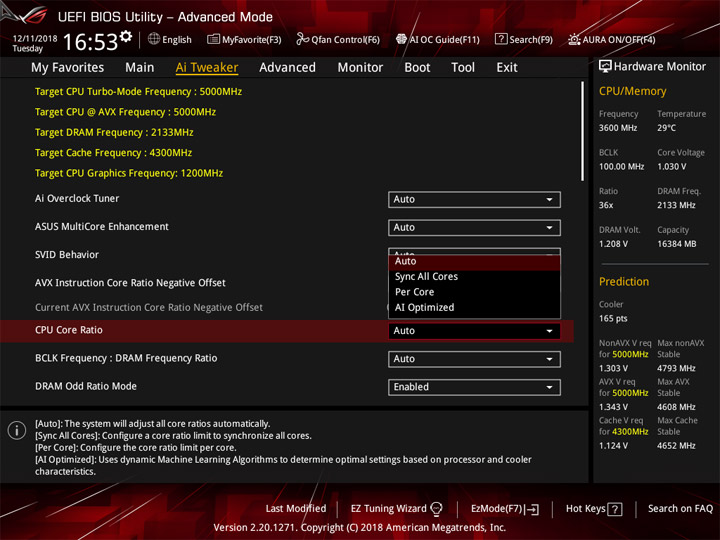
Task: Launch EZ Tuning Wizard
Action: click(x=388, y=509)
